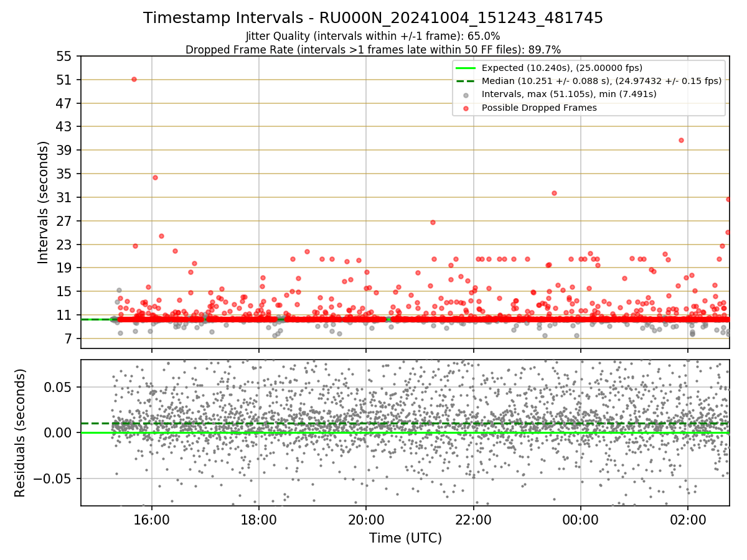Click the '0.00' residuals tick label
The width and height of the screenshot is (747, 560).
(x=59, y=432)
